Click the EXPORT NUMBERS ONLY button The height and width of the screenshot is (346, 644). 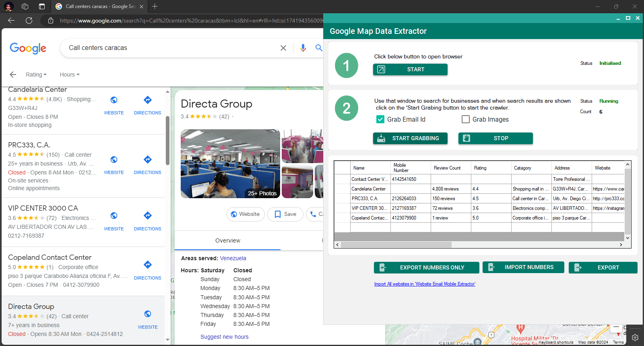pos(426,267)
